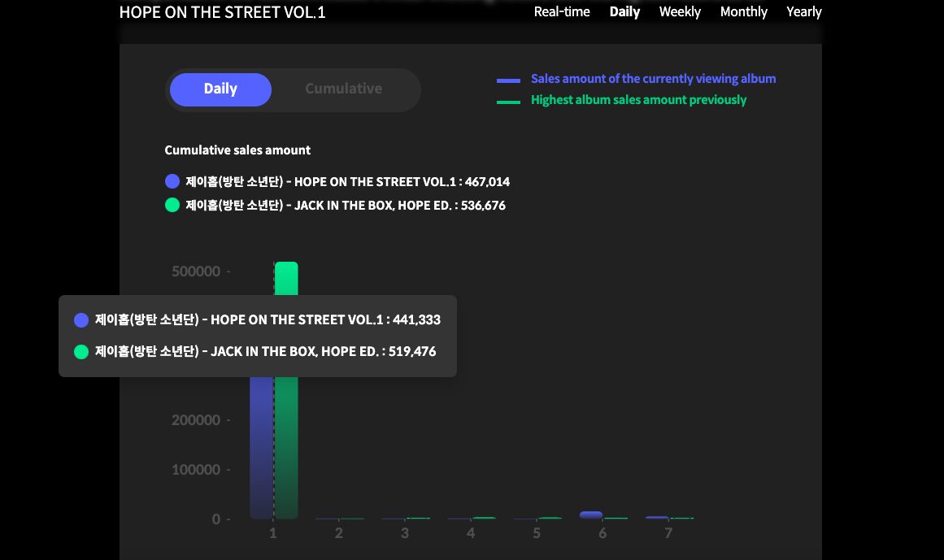Screen dimensions: 944x560
Task: Toggle the chart to Cumulative view
Action: 343,89
